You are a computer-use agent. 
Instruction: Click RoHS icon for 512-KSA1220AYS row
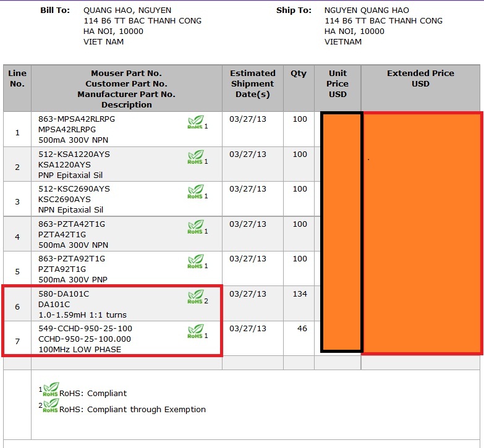196,157
